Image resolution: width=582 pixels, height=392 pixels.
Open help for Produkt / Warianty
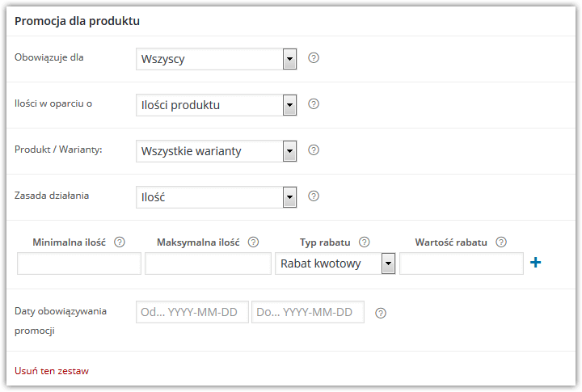[x=314, y=150]
